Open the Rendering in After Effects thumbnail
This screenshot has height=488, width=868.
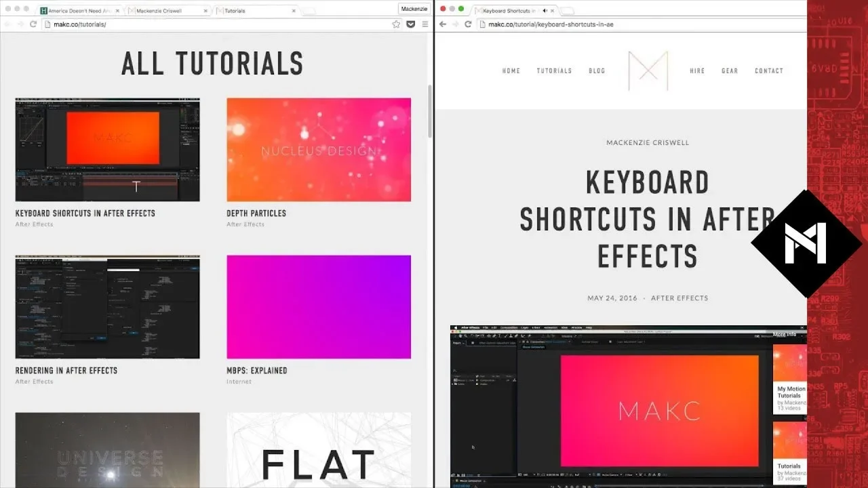(107, 307)
